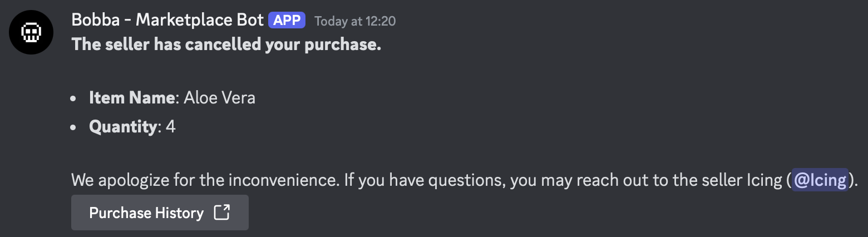The width and height of the screenshot is (868, 237).
Task: Click the quantity value 4
Action: pos(171,127)
